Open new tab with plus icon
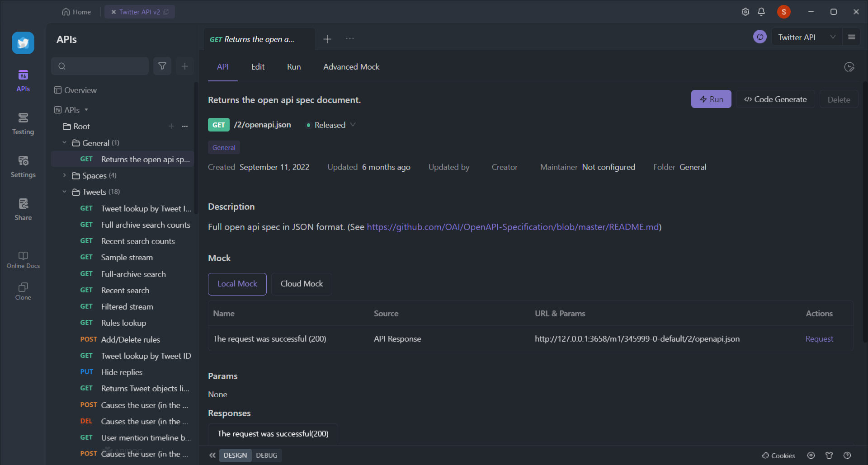The width and height of the screenshot is (868, 465). click(327, 39)
